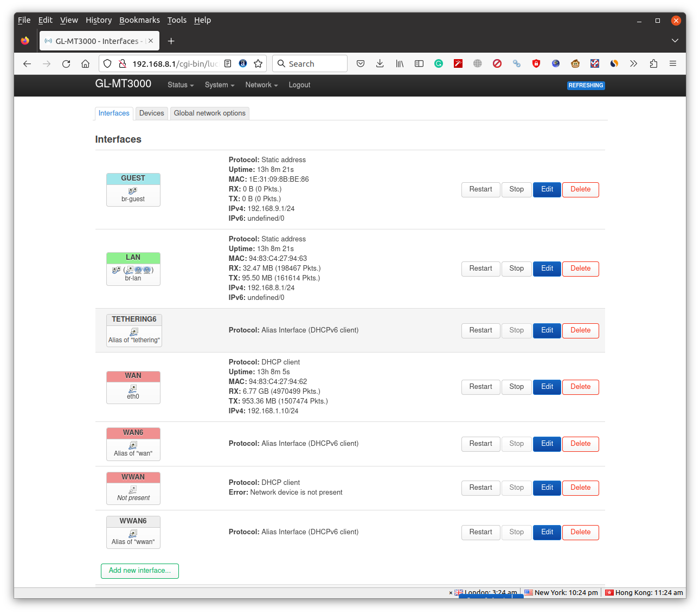The height and width of the screenshot is (614, 700).
Task: Open new browser tab with plus icon
Action: tap(171, 41)
